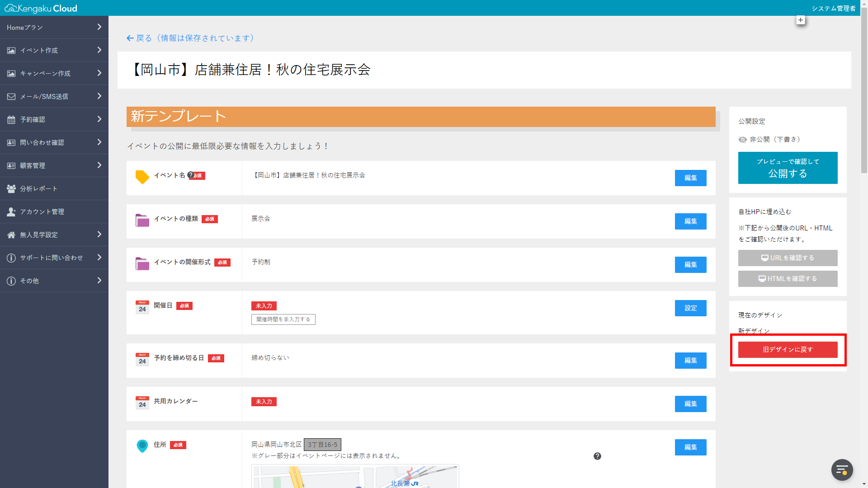Click the 分析レポート people icon
Image resolution: width=868 pixels, height=488 pixels.
click(x=11, y=189)
